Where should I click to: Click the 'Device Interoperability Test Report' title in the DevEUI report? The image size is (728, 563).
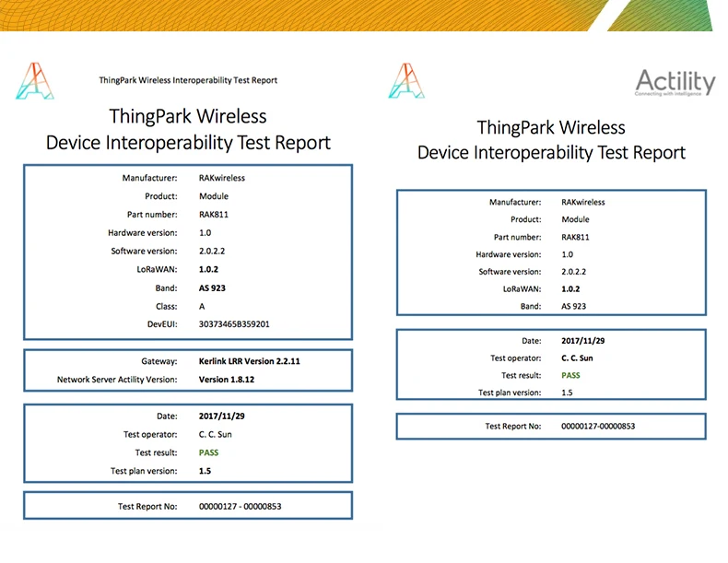[188, 143]
